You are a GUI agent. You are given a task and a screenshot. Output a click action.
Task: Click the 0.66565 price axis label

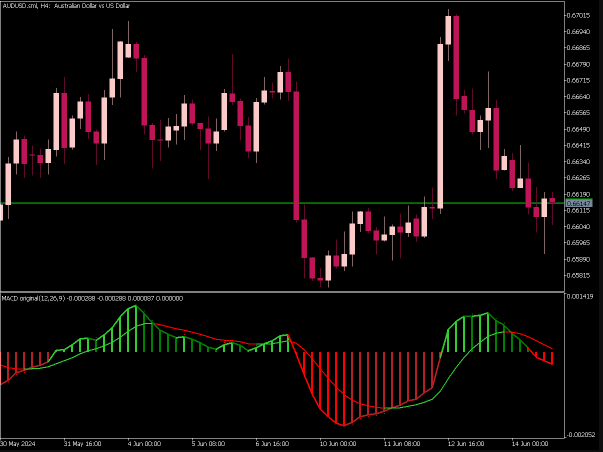[x=579, y=113]
